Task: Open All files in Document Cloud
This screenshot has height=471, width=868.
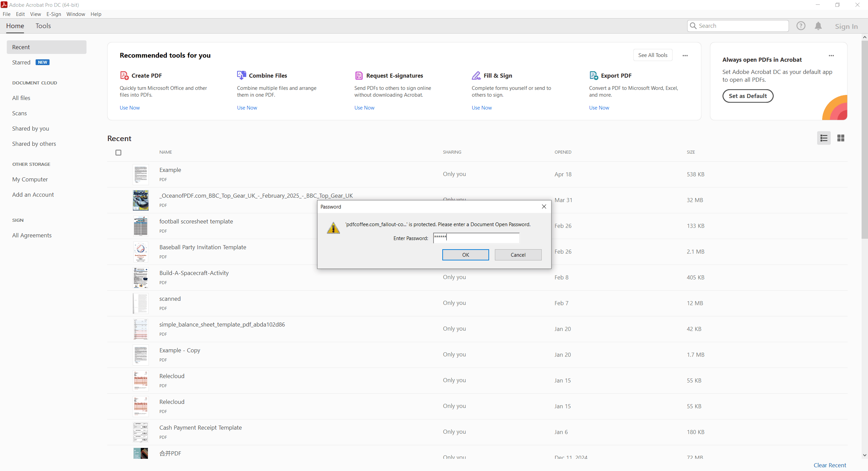Action: tap(21, 98)
